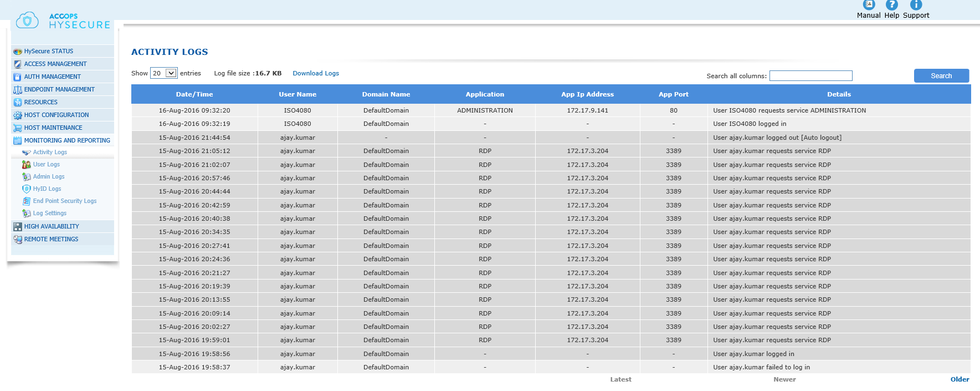
Task: Click 'User ajay.kumar logged out [Auto logout]'
Action: point(777,138)
